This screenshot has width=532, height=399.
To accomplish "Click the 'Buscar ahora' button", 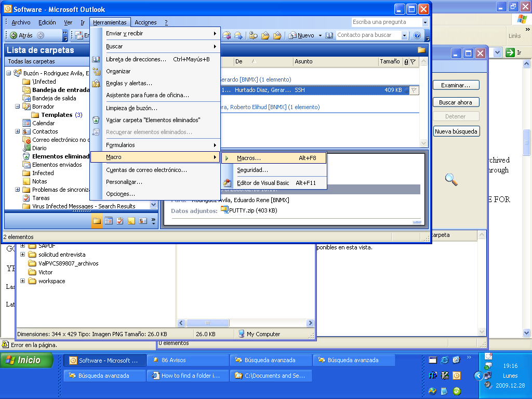I will 456,102.
